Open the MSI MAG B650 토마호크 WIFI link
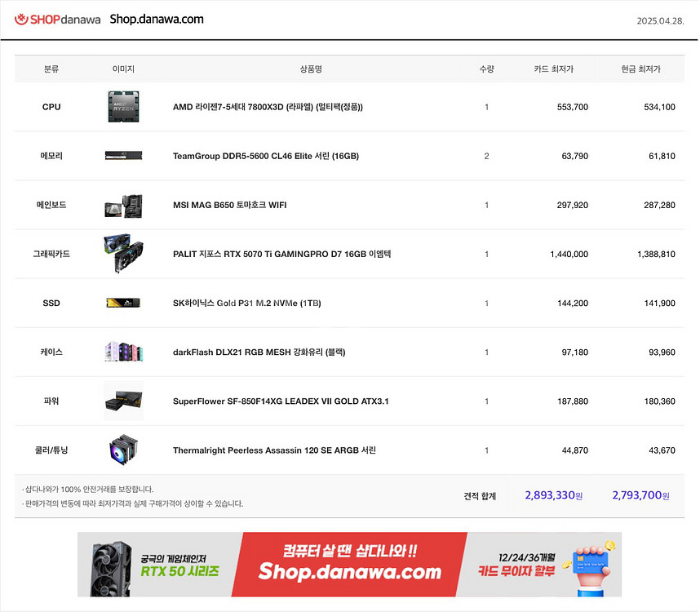Viewport: 700px width, 612px height. click(230, 206)
